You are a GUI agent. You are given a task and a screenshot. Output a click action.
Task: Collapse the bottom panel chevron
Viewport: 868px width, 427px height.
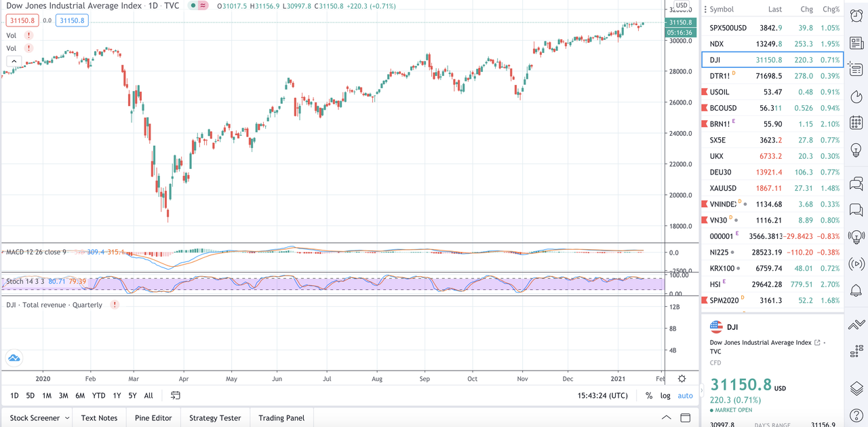666,417
